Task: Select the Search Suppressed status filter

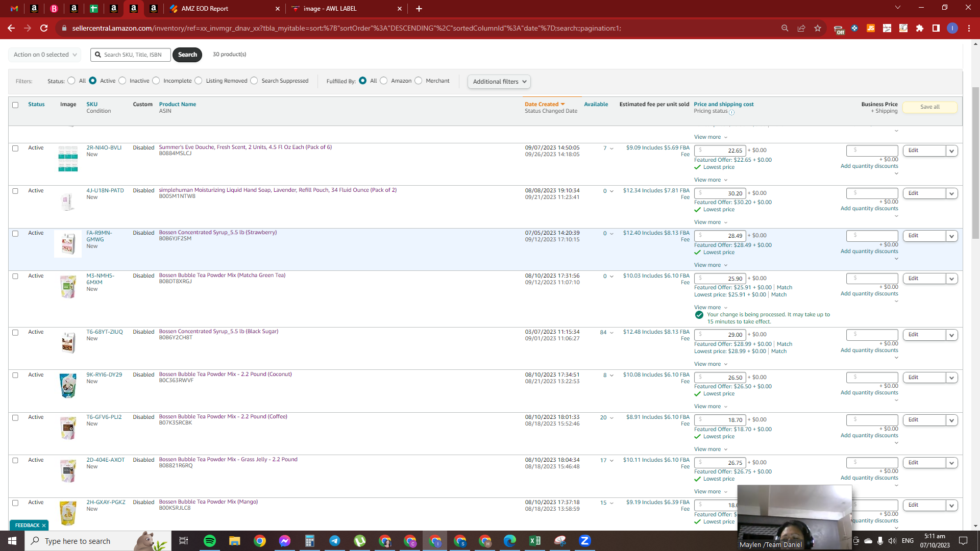Action: tap(254, 81)
